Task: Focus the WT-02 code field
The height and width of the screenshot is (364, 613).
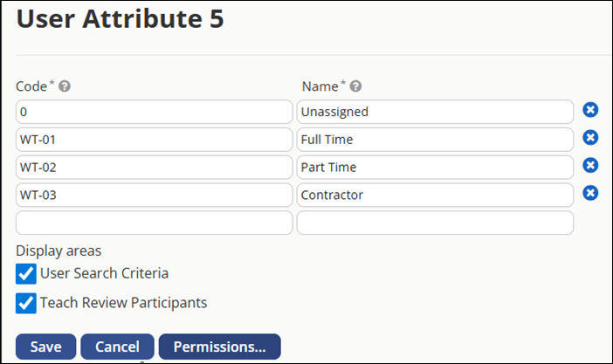Action: pos(154,167)
